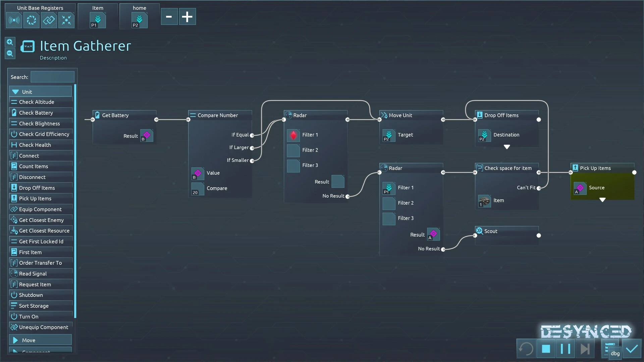Click the behavior icon beside Item Gatherer
Viewport: 644px width, 362px height.
coord(28,46)
